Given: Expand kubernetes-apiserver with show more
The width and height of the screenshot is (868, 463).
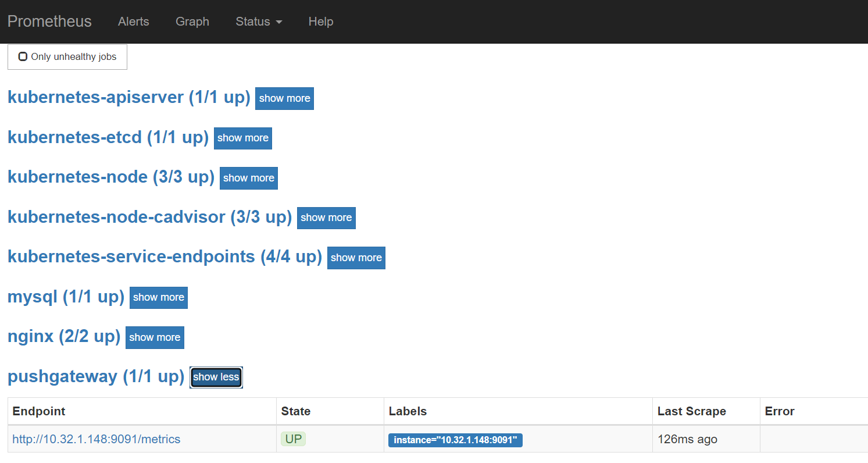Looking at the screenshot, I should [x=285, y=98].
